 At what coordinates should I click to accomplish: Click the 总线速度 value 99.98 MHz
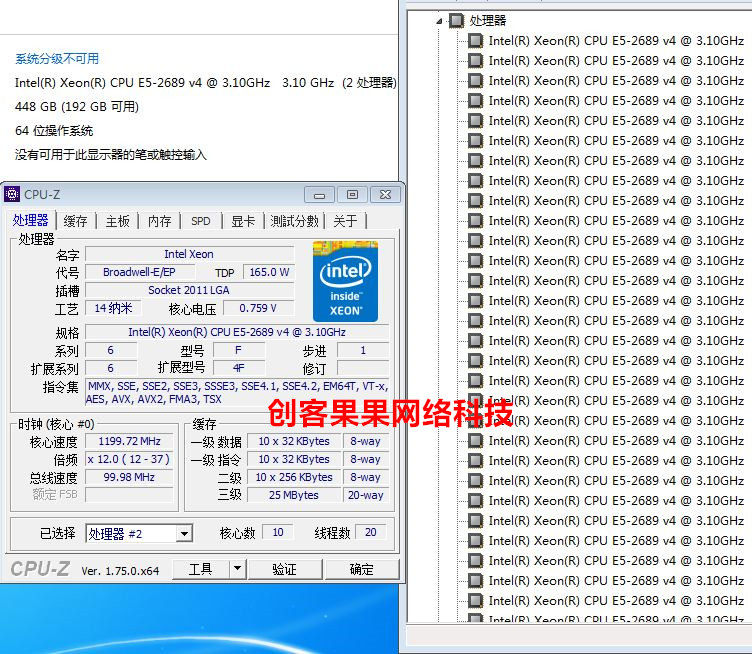(x=129, y=477)
